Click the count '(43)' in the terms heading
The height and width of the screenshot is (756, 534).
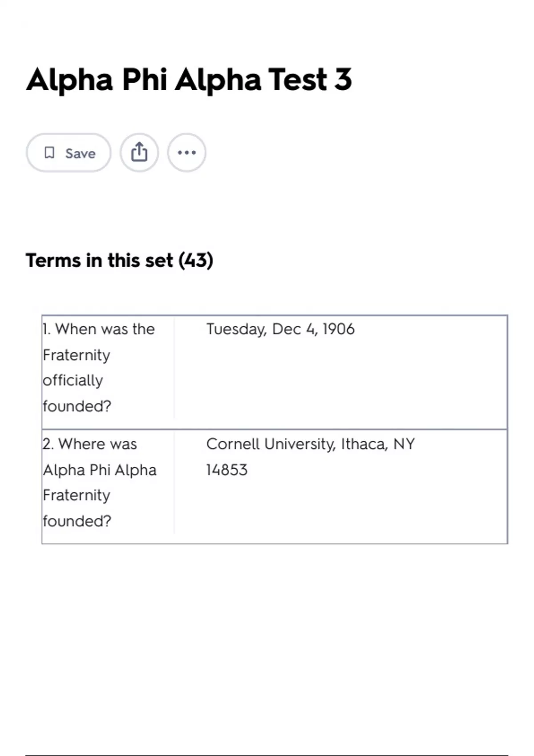point(196,261)
